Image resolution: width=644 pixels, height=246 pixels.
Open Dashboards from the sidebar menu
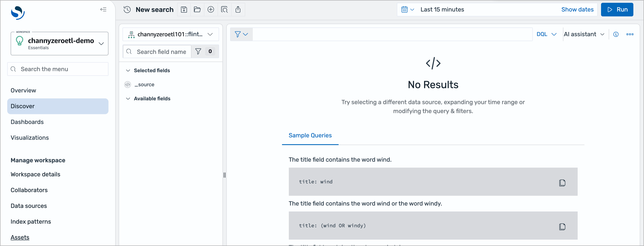point(27,122)
